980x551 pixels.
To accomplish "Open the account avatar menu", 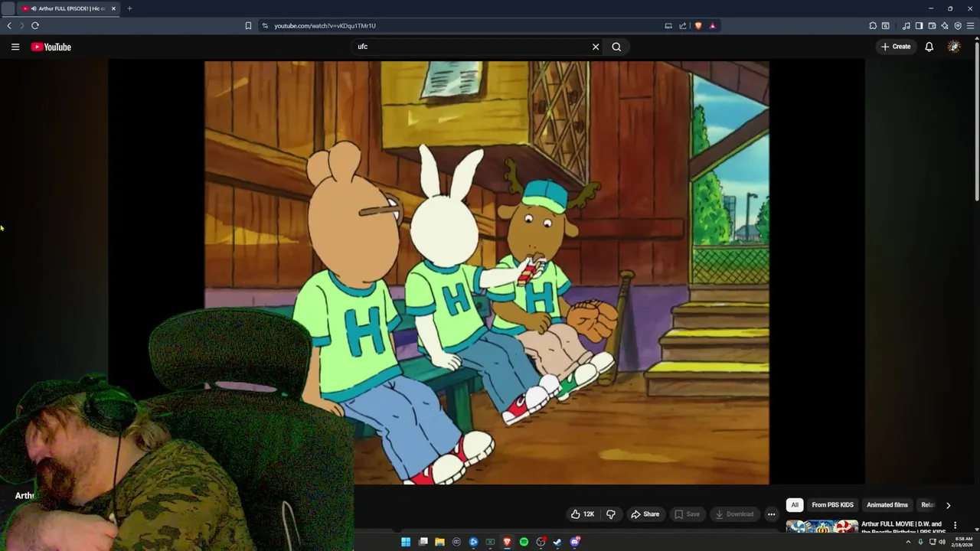I will 954,47.
